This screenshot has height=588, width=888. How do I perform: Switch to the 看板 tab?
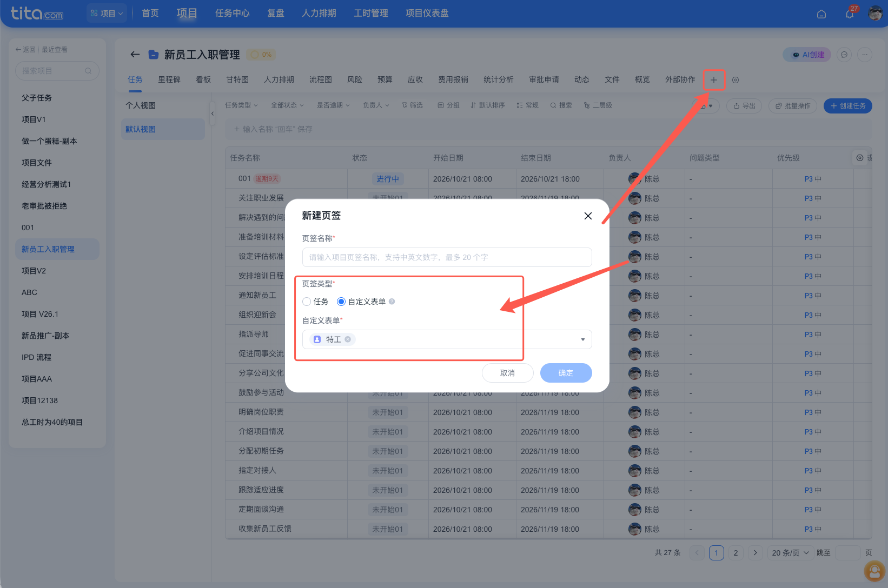point(203,79)
